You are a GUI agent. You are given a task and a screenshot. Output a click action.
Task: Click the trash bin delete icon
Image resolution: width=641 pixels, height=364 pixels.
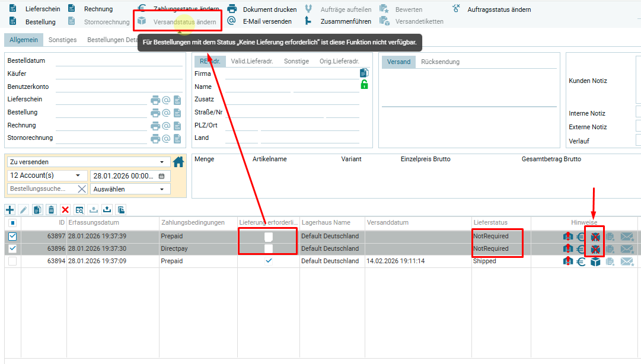(51, 209)
